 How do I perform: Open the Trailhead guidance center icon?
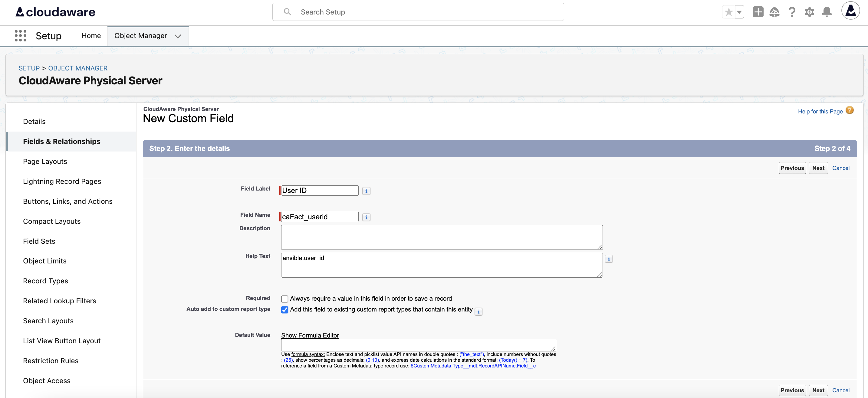tap(775, 12)
